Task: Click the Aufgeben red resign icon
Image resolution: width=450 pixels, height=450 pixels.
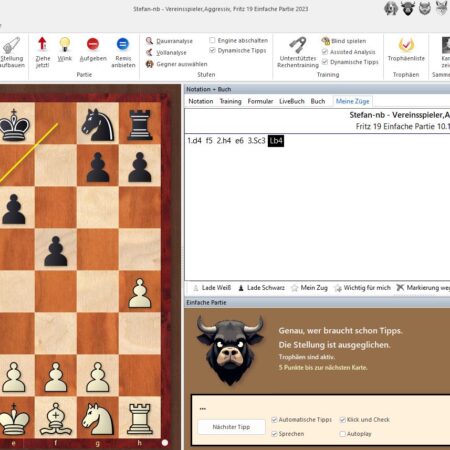Action: [x=93, y=44]
